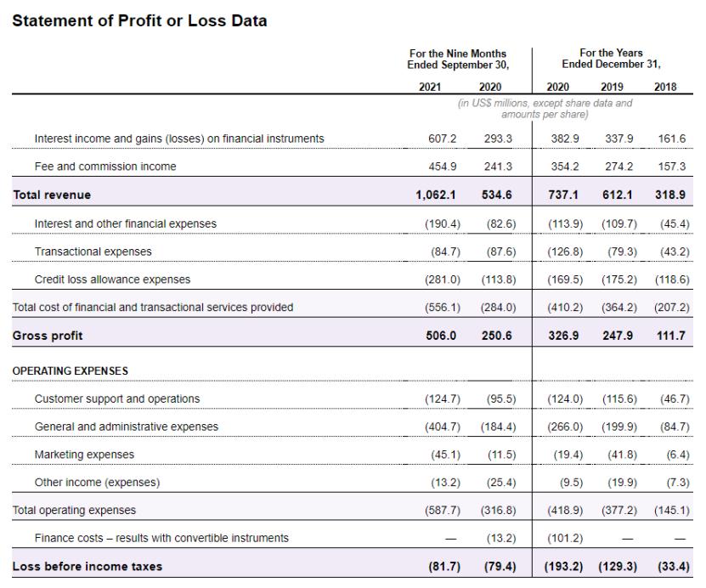706x588 pixels.
Task: Click the Transactional expenses row label
Action: tap(93, 252)
